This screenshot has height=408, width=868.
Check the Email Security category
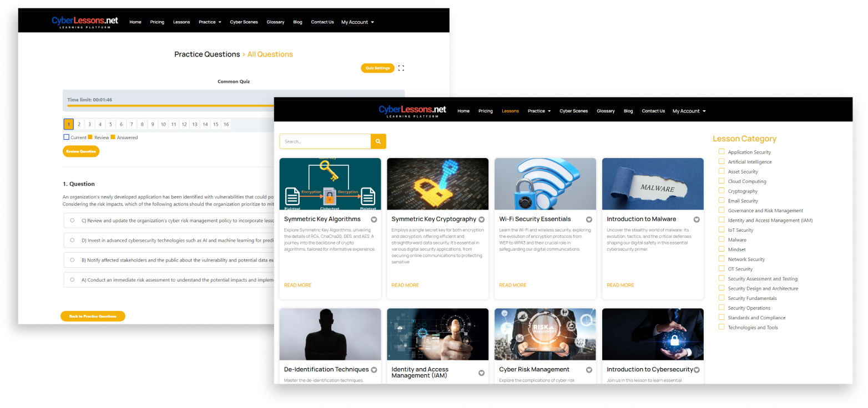coord(721,200)
